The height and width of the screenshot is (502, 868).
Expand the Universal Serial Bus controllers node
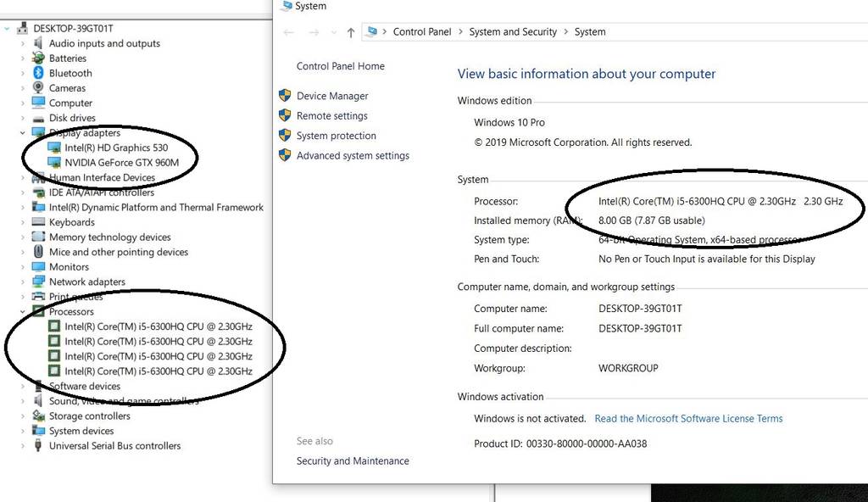[23, 445]
